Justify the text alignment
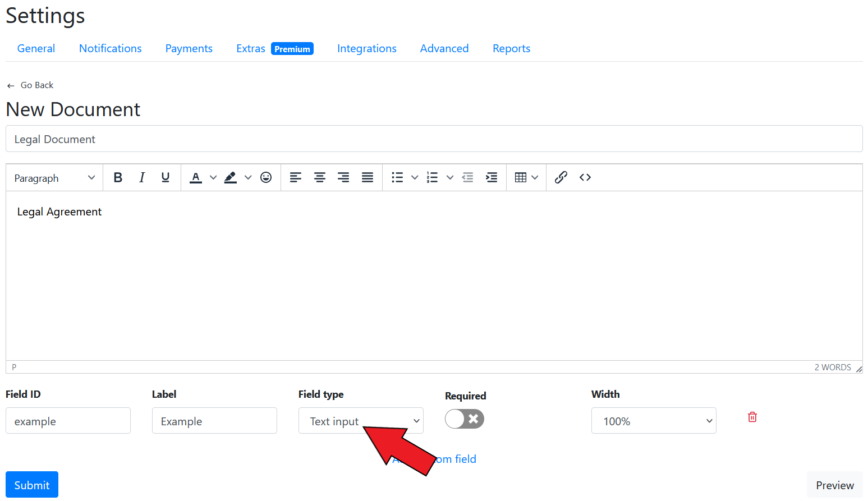The image size is (868, 501). click(x=368, y=178)
